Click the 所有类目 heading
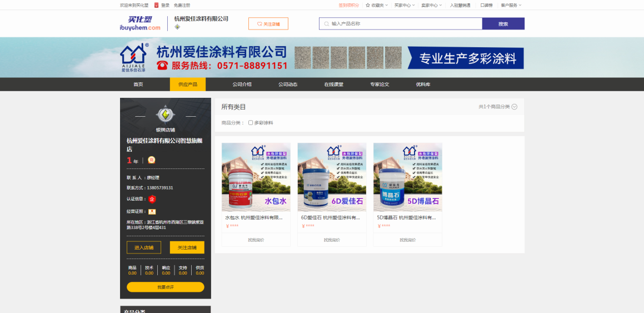Image resolution: width=644 pixels, height=313 pixels. coord(234,107)
